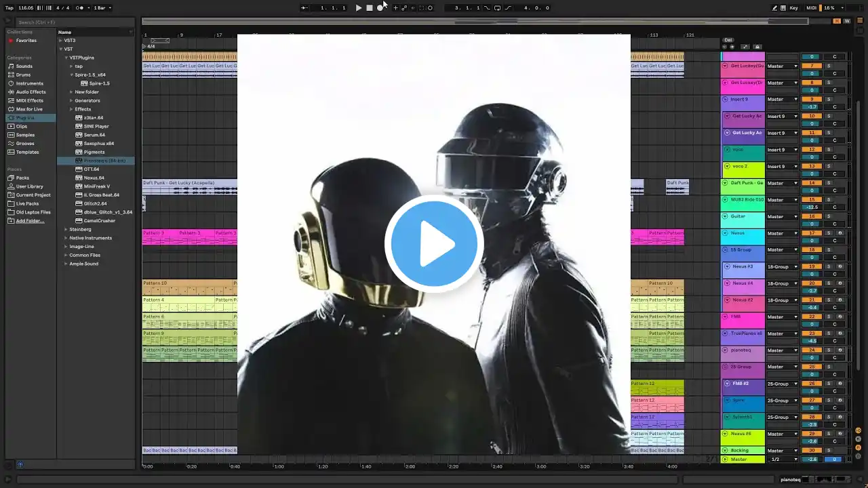Viewport: 868px width, 488px height.
Task: Open the Max for Live browser category
Action: point(29,109)
